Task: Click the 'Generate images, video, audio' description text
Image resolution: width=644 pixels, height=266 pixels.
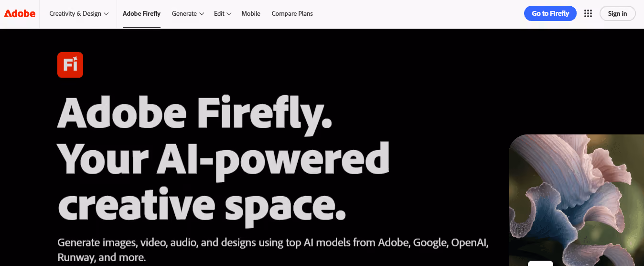Action: pyautogui.click(x=273, y=250)
